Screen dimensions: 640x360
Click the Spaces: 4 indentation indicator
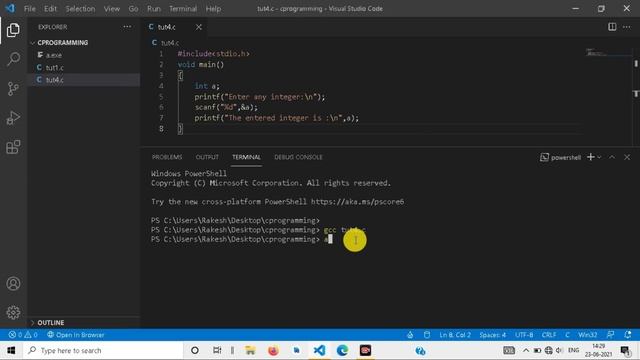pos(492,335)
